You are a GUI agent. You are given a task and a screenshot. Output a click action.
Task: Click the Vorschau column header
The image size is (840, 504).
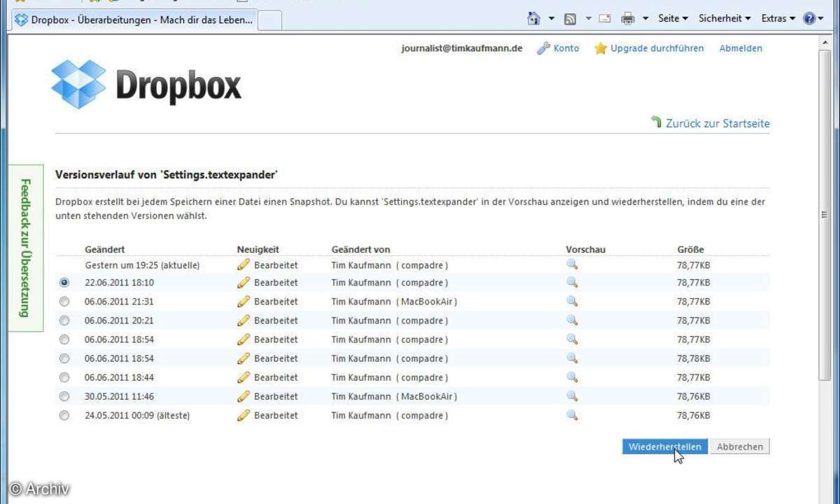coord(586,249)
